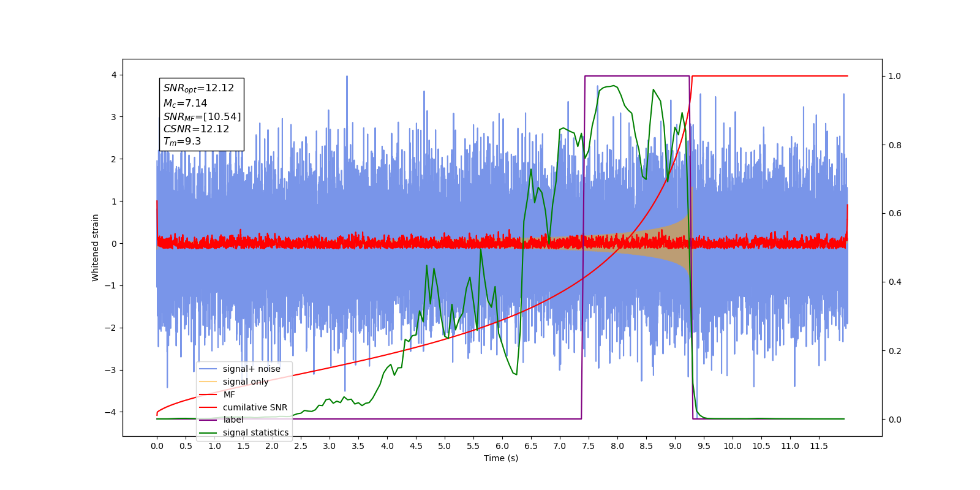Click the 'Time (s)' x-axis label
Image resolution: width=980 pixels, height=490 pixels.
pyautogui.click(x=501, y=458)
